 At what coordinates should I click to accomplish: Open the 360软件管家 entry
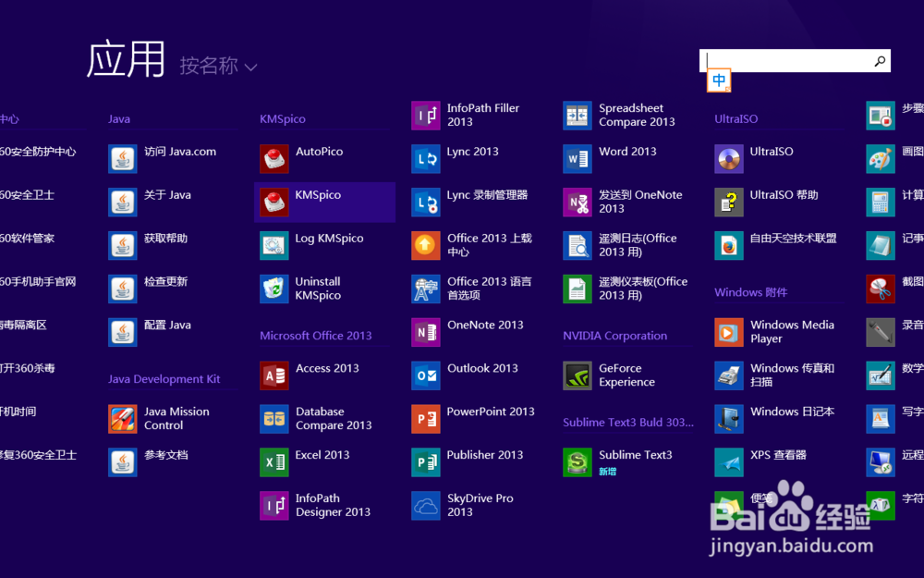27,239
